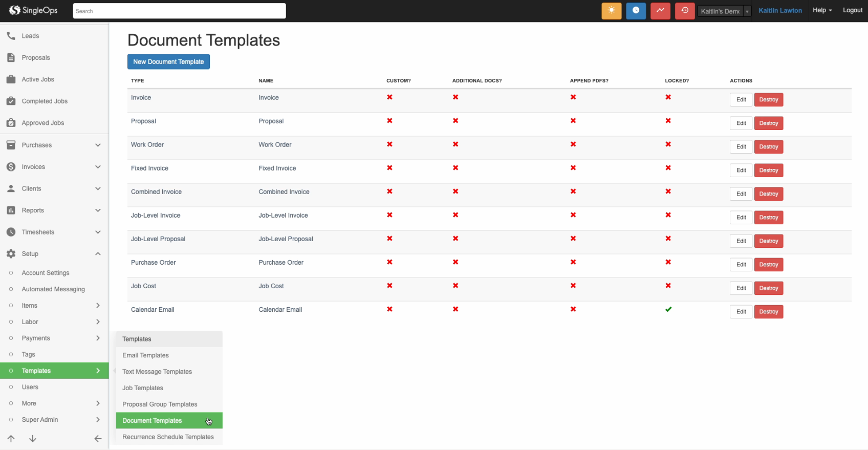Open the blue clock icon button
868x450 pixels.
636,11
